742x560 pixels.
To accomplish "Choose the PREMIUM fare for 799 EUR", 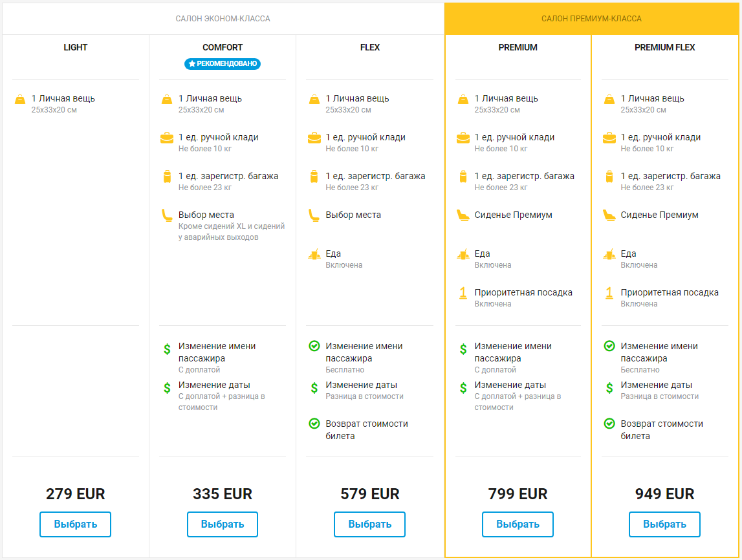I will click(518, 524).
